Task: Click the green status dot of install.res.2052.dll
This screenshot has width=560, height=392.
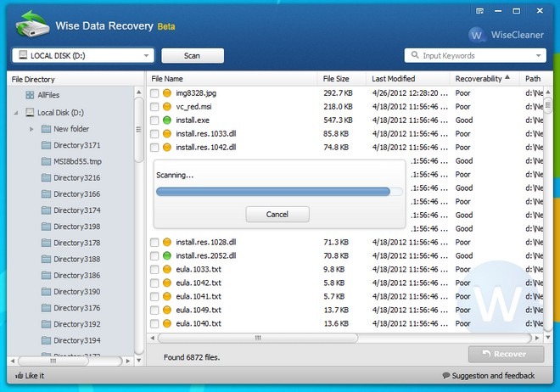Action: click(167, 255)
